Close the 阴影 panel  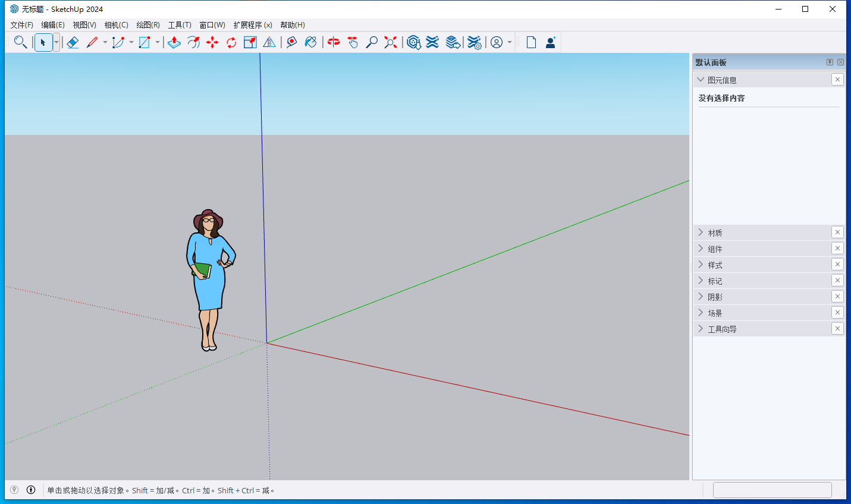(x=837, y=296)
